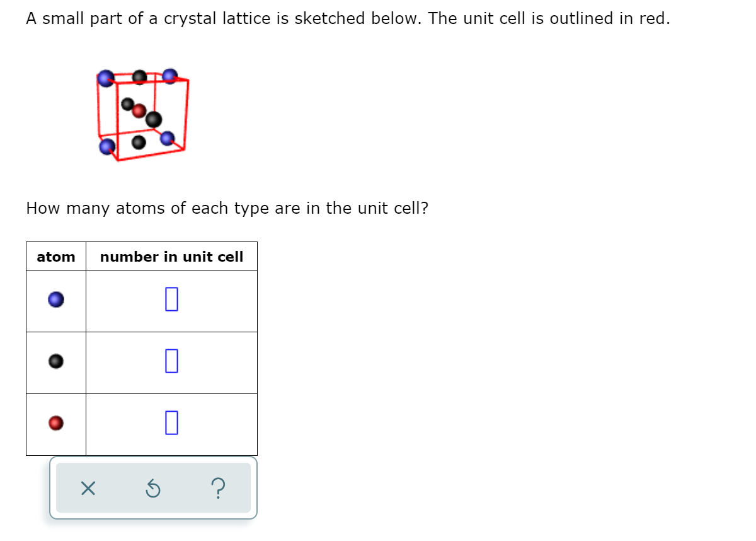Screen dimensions: 756x541
Task: Select the black atom icon in the table
Action: (x=55, y=361)
